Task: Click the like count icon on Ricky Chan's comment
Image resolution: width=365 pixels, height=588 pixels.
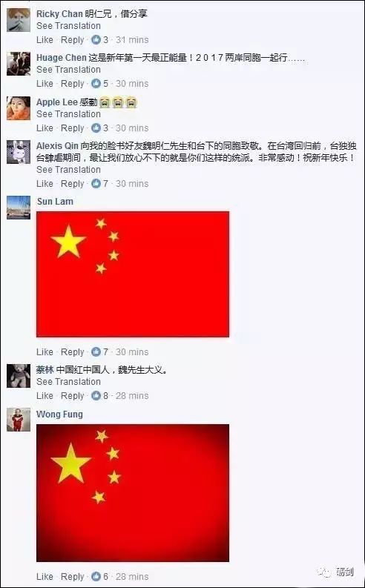Action: (96, 39)
